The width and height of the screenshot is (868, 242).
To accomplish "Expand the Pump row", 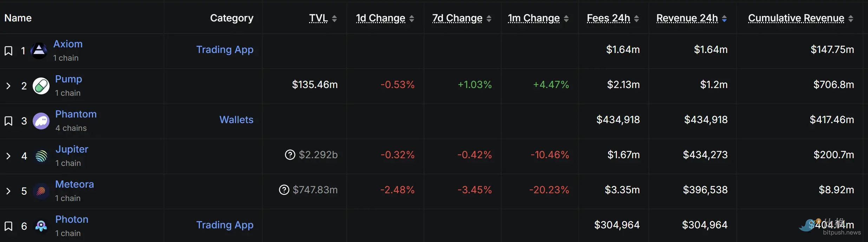I will tap(8, 86).
